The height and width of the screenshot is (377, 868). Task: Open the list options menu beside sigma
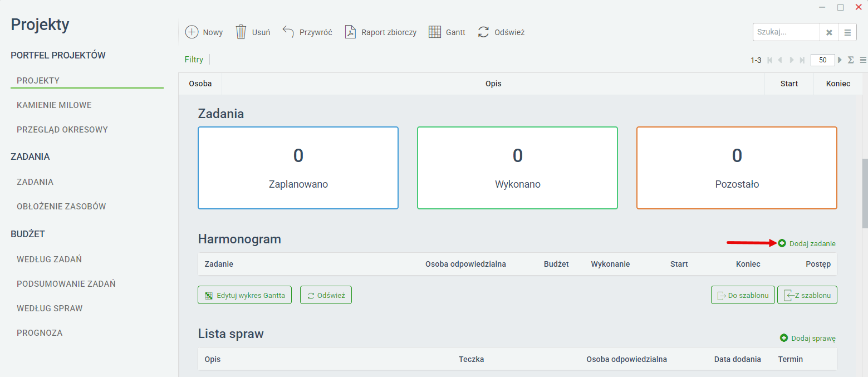(x=863, y=60)
